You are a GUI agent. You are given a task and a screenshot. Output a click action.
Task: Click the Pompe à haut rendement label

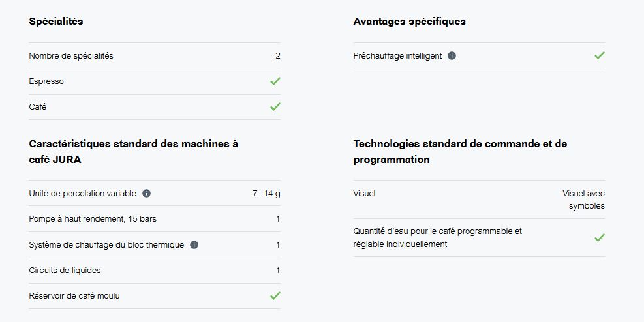(93, 218)
